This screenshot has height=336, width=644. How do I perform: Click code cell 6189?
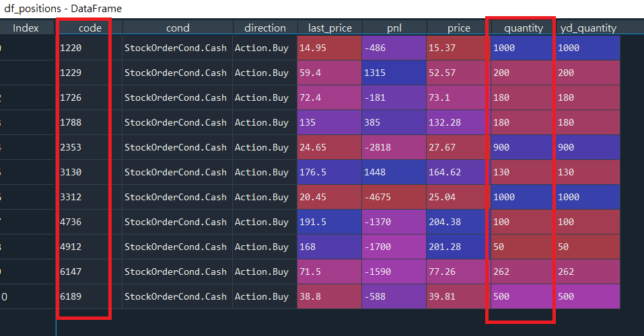pos(90,296)
